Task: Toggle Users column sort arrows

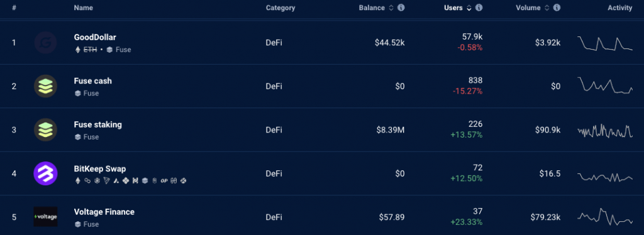Action: point(469,8)
